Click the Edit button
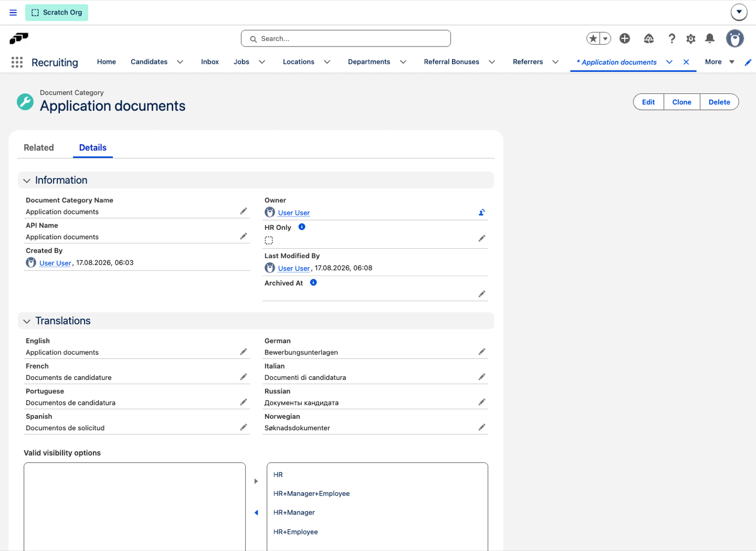Screen dimensions: 756x551 tap(649, 102)
